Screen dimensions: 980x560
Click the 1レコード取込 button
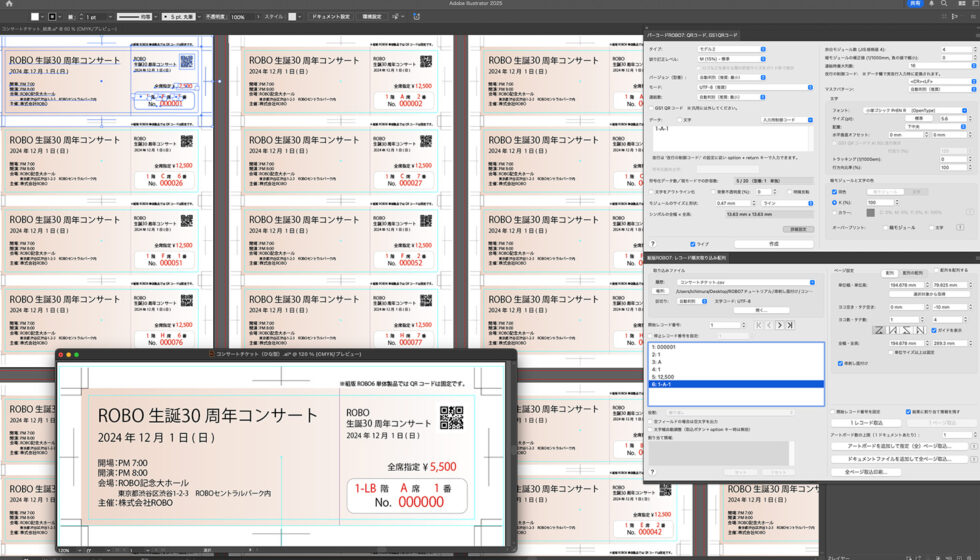tap(865, 422)
